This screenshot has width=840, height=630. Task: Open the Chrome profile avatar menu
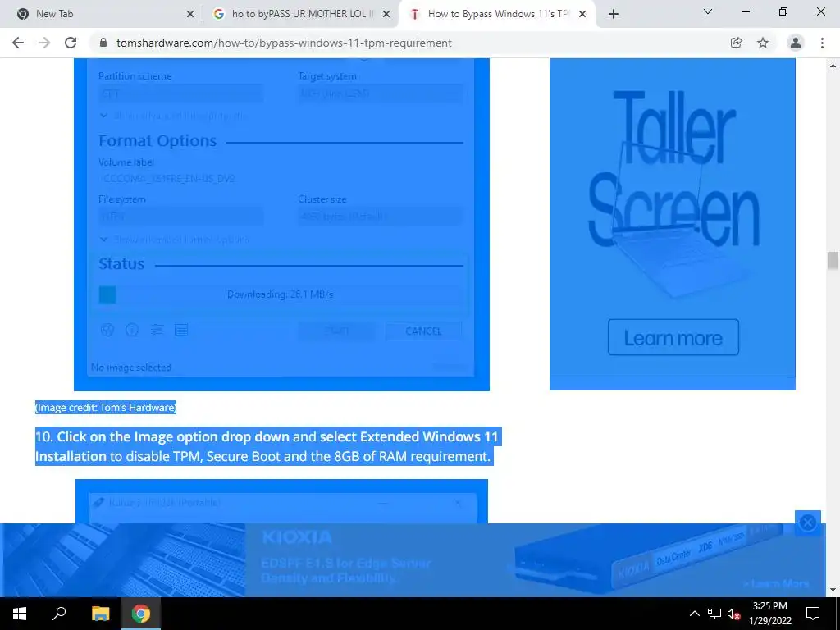tap(796, 43)
